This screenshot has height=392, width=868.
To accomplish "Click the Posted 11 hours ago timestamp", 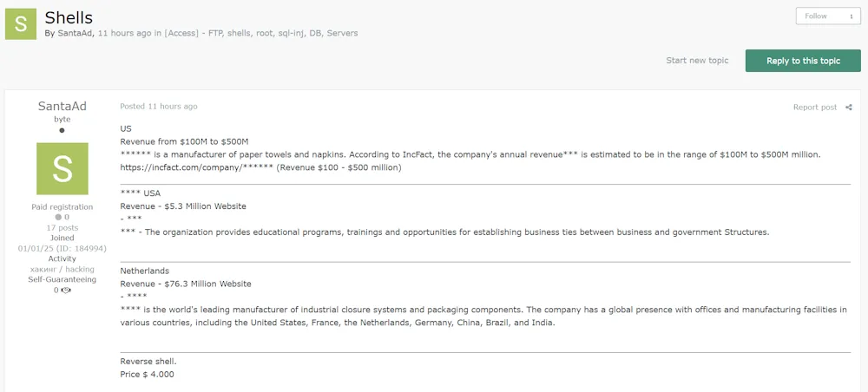I will [x=158, y=107].
